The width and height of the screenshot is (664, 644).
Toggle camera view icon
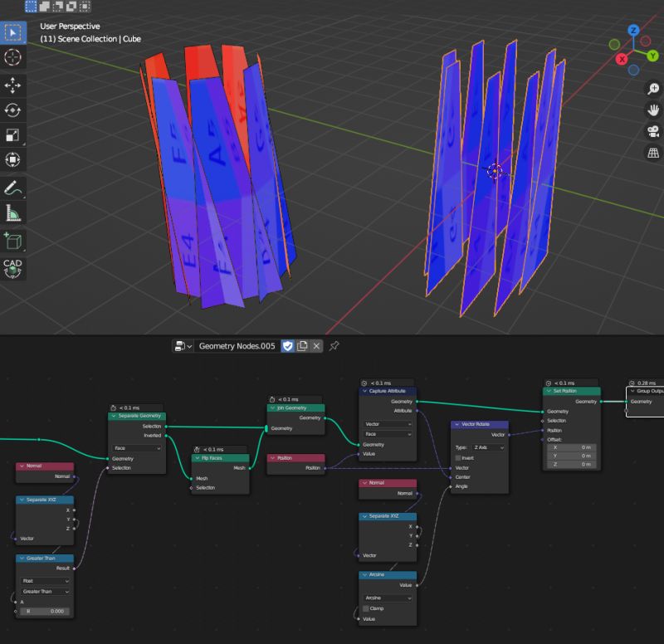point(653,131)
